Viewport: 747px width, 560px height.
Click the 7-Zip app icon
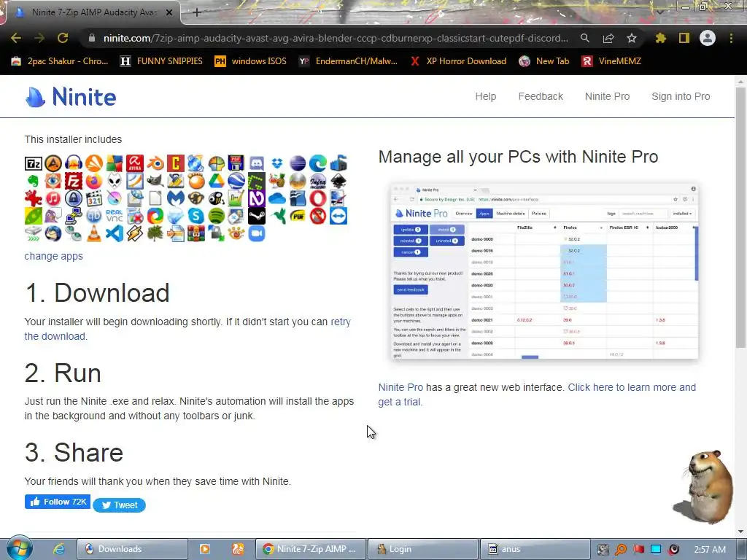pos(34,163)
